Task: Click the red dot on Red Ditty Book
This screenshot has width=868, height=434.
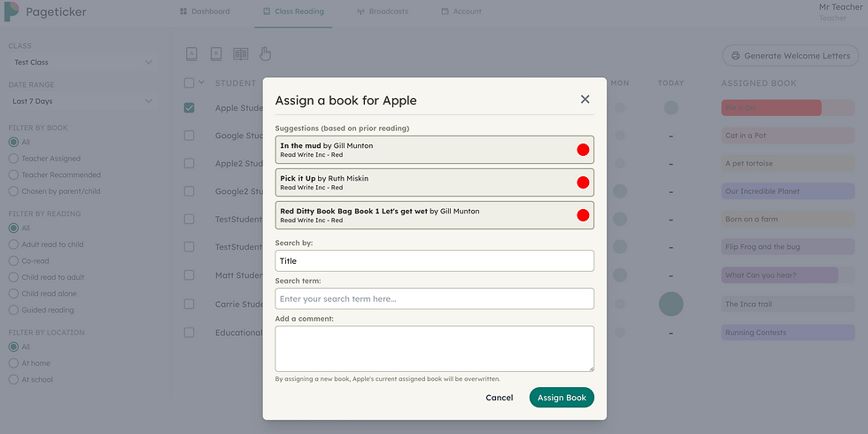Action: click(583, 214)
